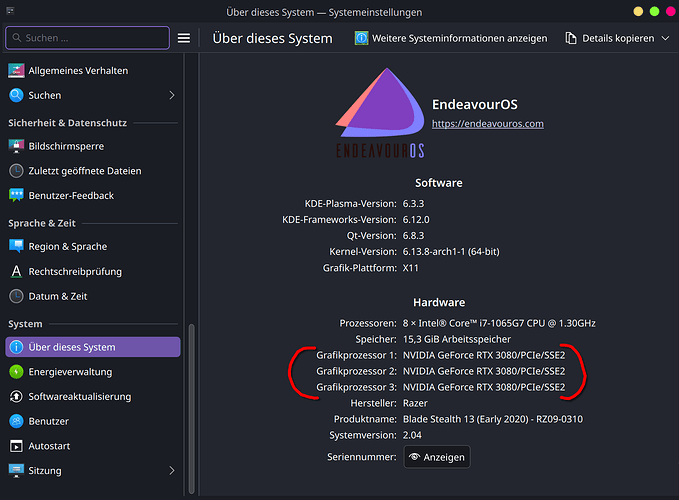Image resolution: width=679 pixels, height=500 pixels.
Task: Select the 15,3 GiB Arbeitsspeicher value
Action: pyautogui.click(x=457, y=339)
